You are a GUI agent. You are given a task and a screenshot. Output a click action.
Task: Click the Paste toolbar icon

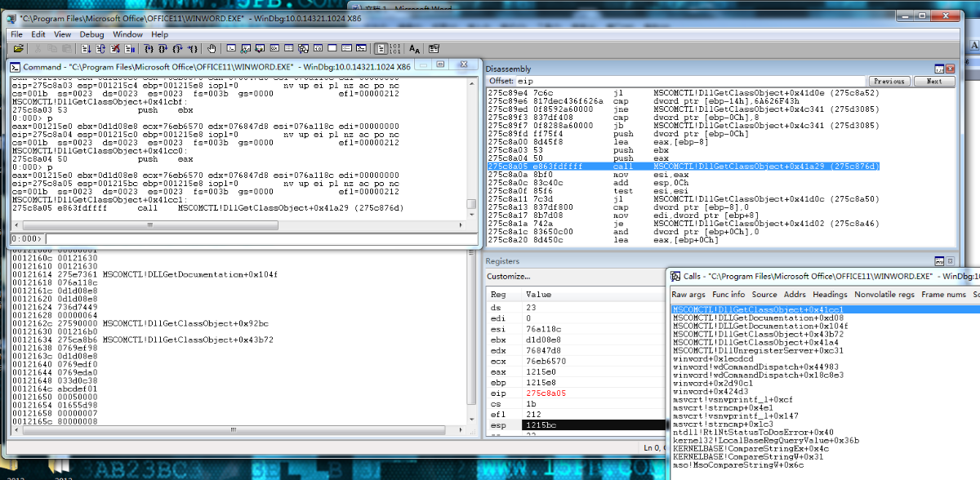[65, 49]
